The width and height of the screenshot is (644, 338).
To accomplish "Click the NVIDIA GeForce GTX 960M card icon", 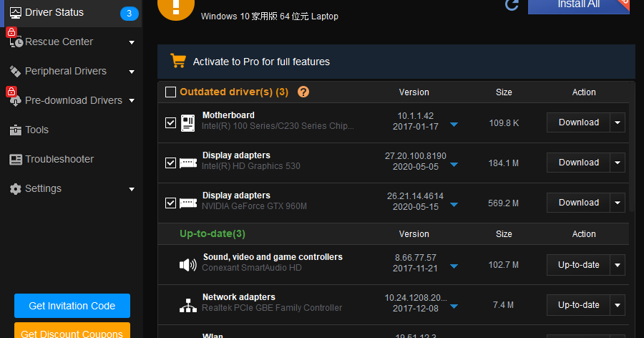I will (x=188, y=203).
